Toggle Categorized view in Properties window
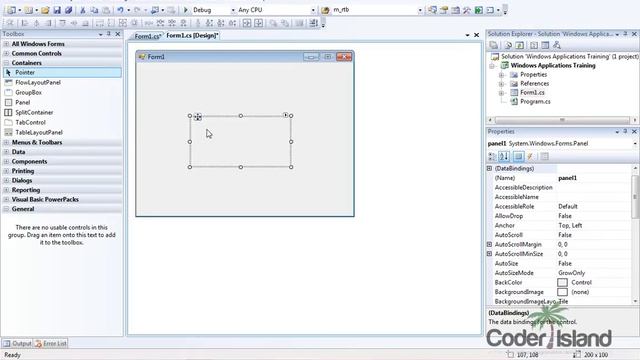Viewport: 640px width, 360px height. tap(493, 156)
